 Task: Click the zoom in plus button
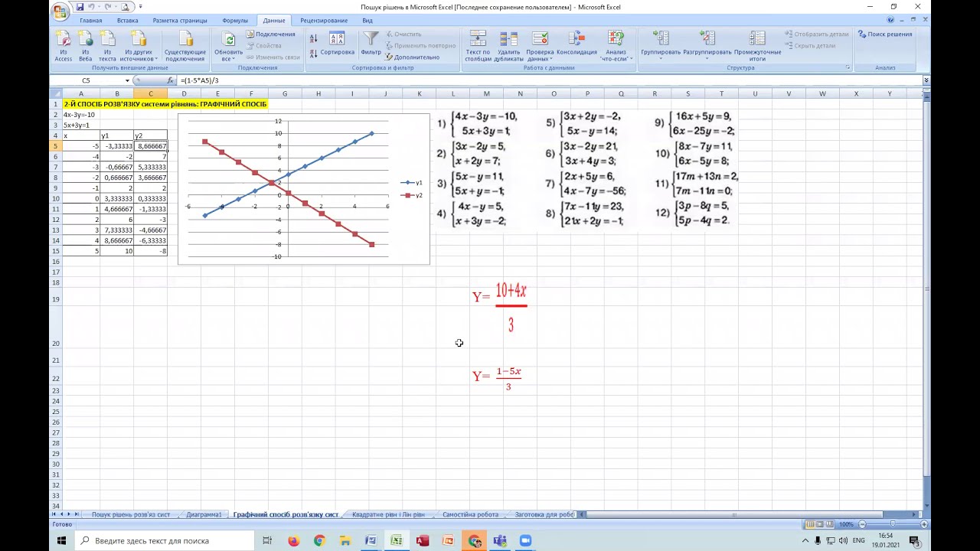(924, 524)
